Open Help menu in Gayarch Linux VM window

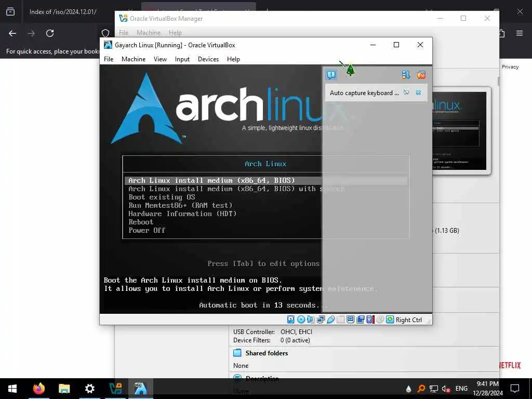(x=233, y=59)
